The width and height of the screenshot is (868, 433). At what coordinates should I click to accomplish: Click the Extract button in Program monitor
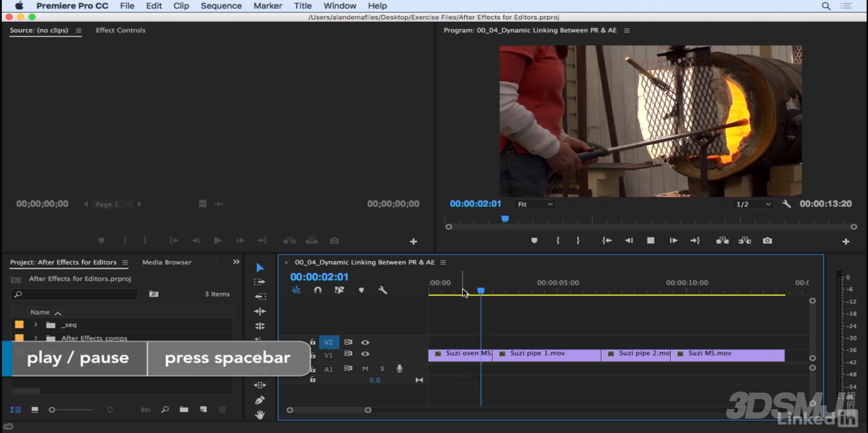(x=745, y=241)
